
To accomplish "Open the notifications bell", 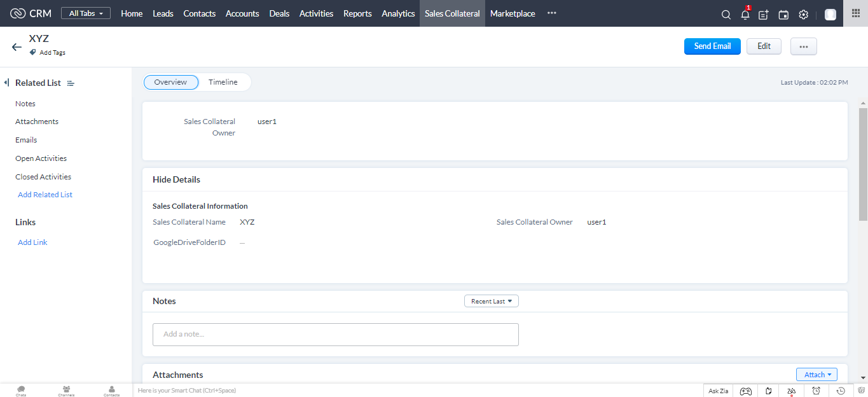I will (x=745, y=15).
